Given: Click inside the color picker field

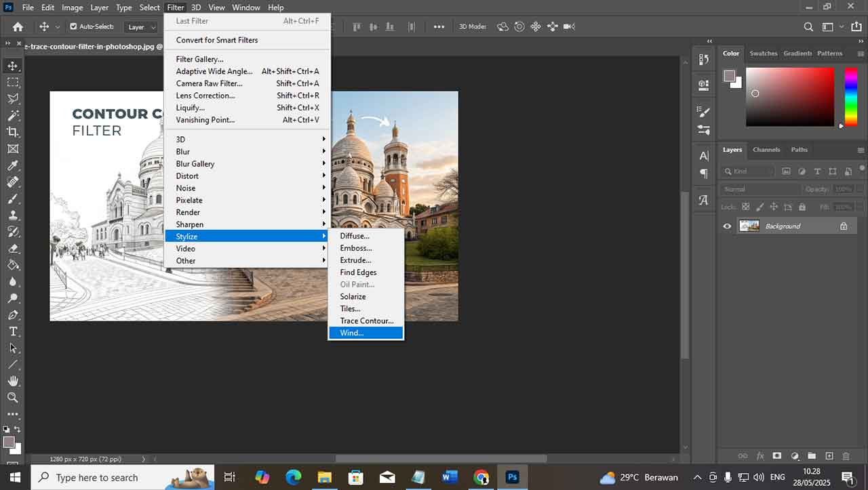Looking at the screenshot, I should 789,97.
